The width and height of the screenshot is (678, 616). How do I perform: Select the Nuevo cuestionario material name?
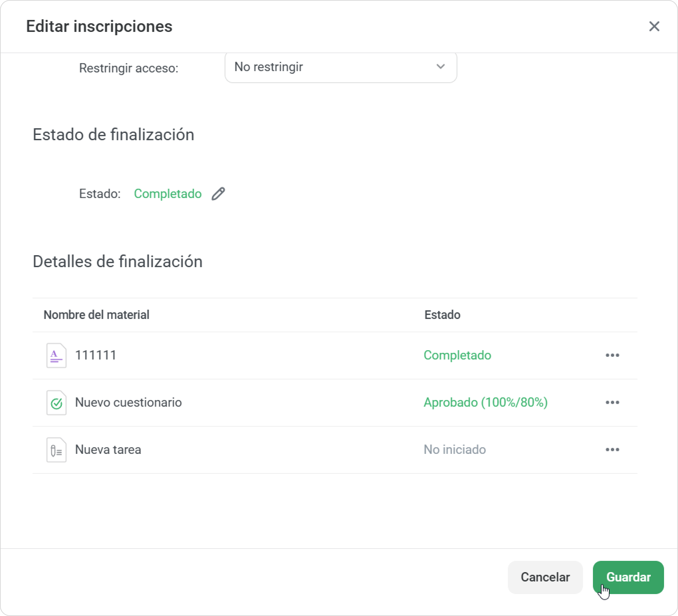coord(128,402)
